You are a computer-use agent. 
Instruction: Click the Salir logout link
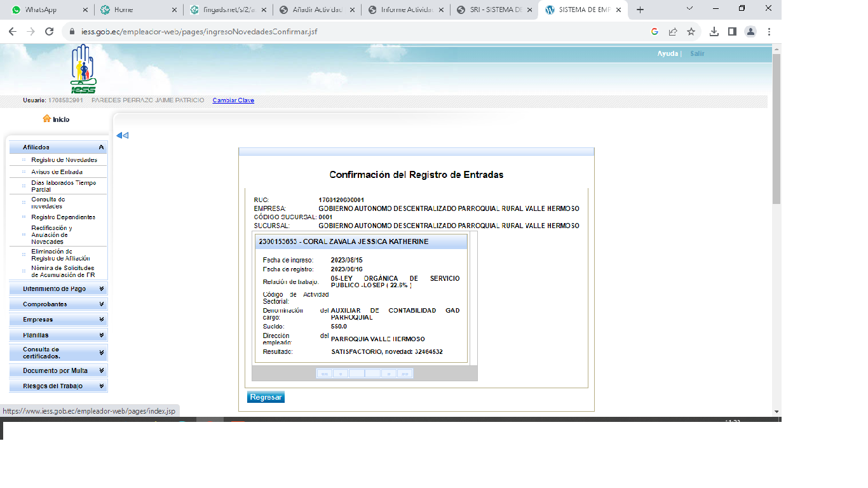(697, 53)
